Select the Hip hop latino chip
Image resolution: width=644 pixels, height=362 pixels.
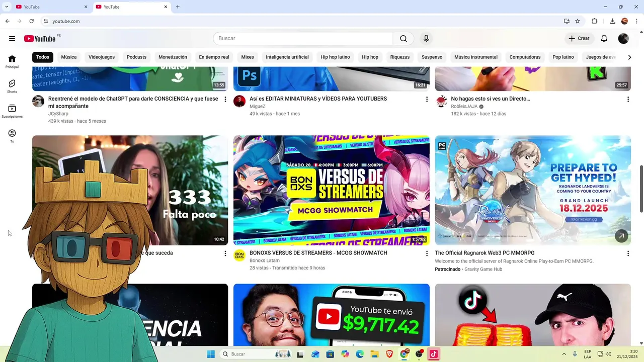tap(335, 57)
